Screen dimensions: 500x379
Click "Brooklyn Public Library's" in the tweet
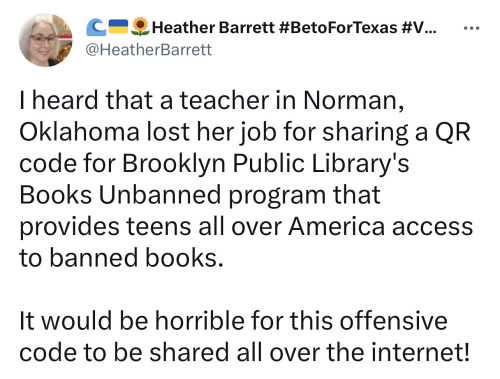[265, 164]
